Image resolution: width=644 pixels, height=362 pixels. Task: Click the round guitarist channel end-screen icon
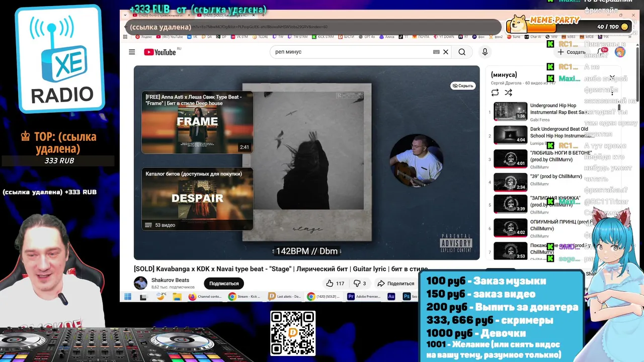(x=417, y=160)
